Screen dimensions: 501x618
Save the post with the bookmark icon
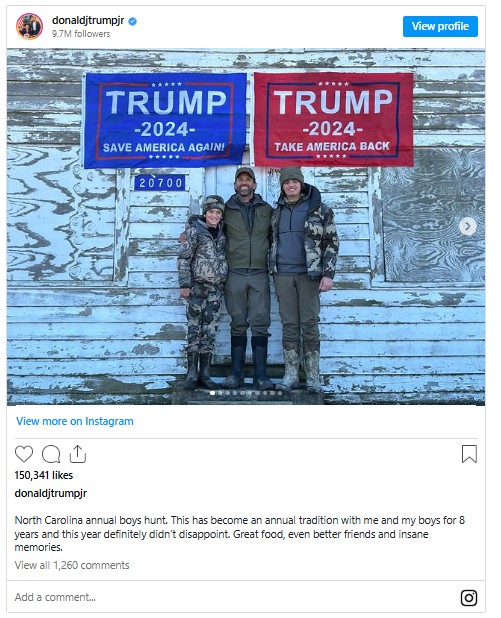469,454
